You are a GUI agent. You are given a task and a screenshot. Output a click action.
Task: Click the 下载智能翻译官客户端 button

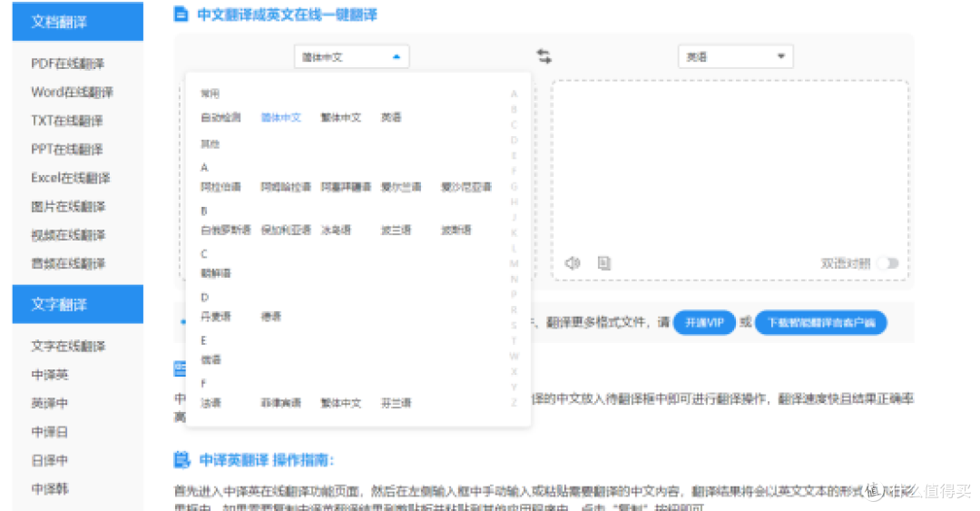click(x=820, y=323)
